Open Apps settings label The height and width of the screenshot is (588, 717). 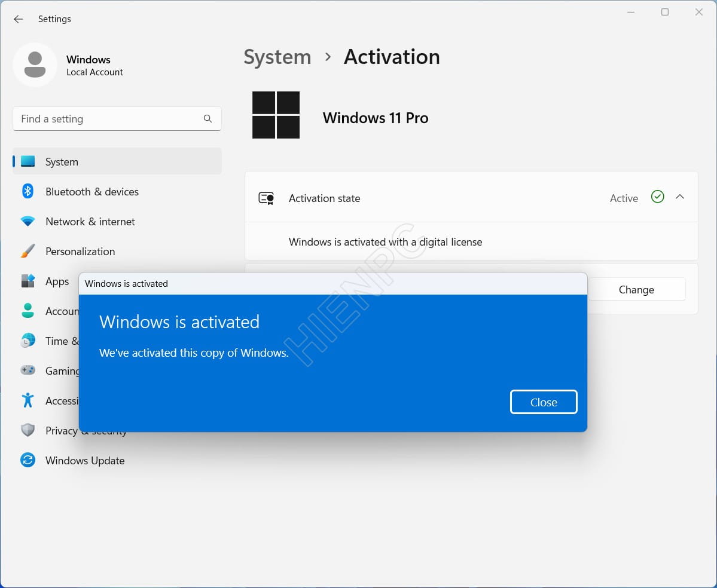pos(57,281)
